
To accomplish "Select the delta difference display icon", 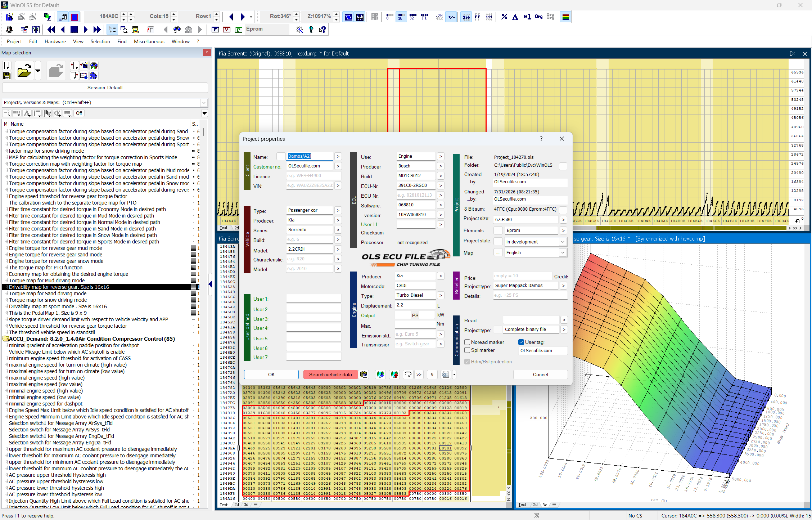I will click(x=515, y=17).
